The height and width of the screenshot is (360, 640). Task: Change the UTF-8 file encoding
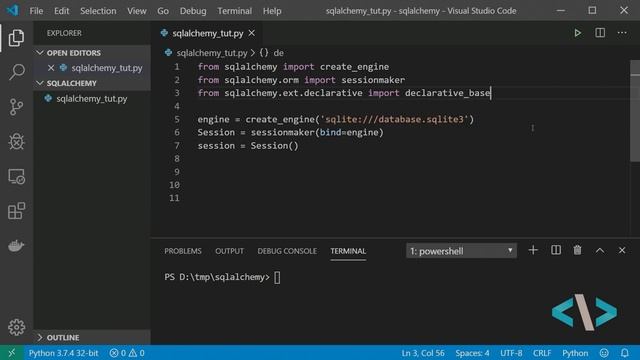pyautogui.click(x=511, y=353)
